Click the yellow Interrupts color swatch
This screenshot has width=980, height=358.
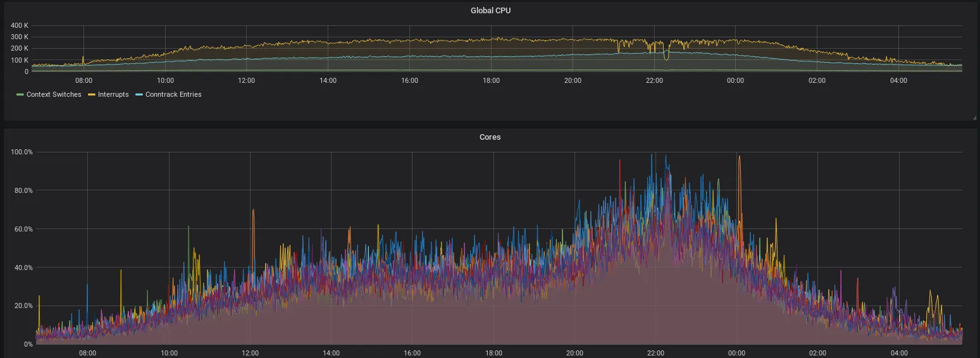[92, 95]
